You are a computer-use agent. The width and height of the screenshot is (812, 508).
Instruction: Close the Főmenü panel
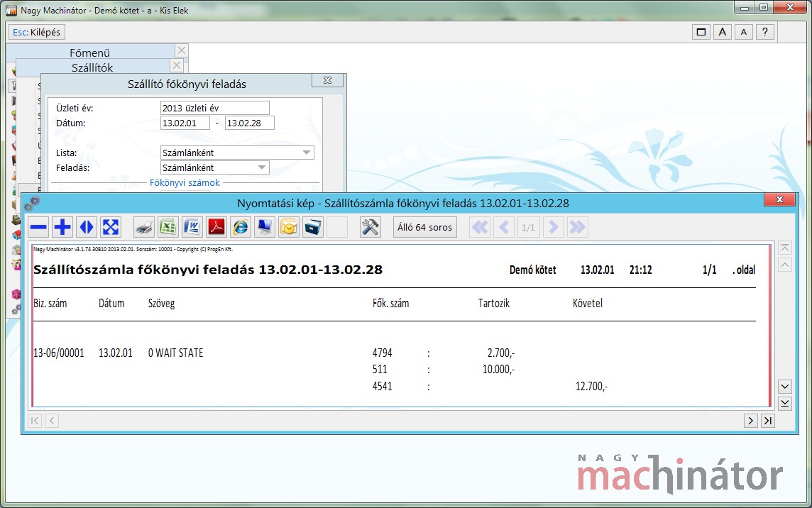pos(181,50)
